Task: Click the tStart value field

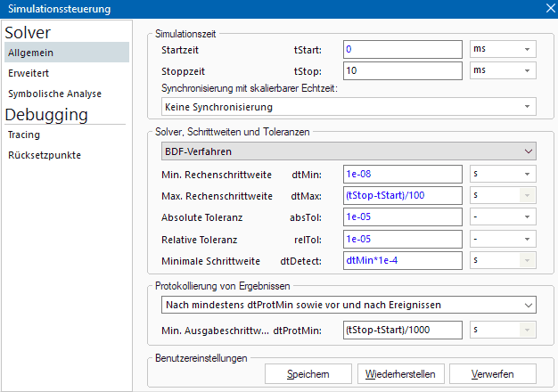Action: click(403, 49)
